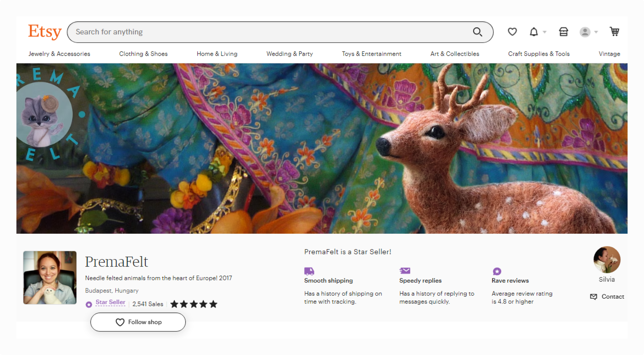Click the Follow shop button
This screenshot has width=644, height=355.
138,322
